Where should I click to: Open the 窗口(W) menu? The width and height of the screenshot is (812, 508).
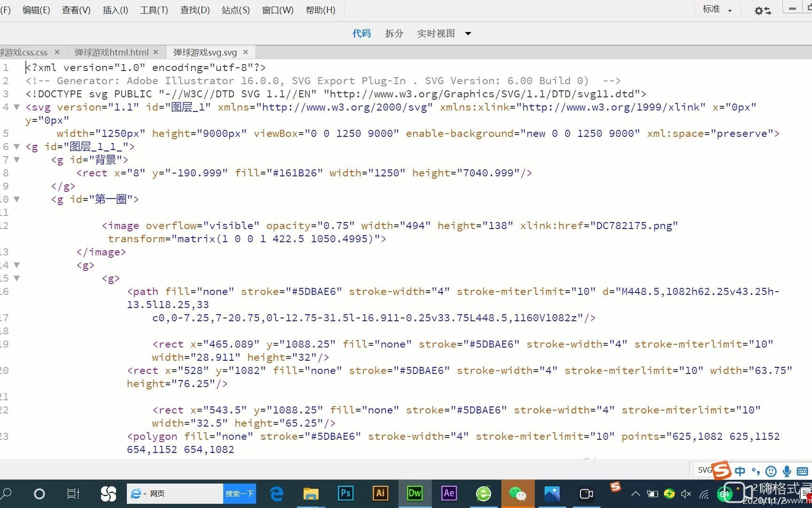(x=277, y=10)
